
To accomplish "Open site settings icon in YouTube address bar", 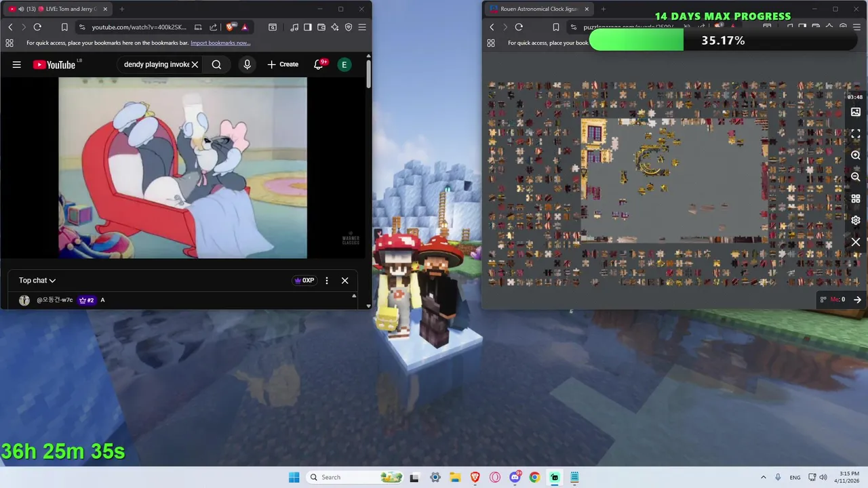I will 82,27.
